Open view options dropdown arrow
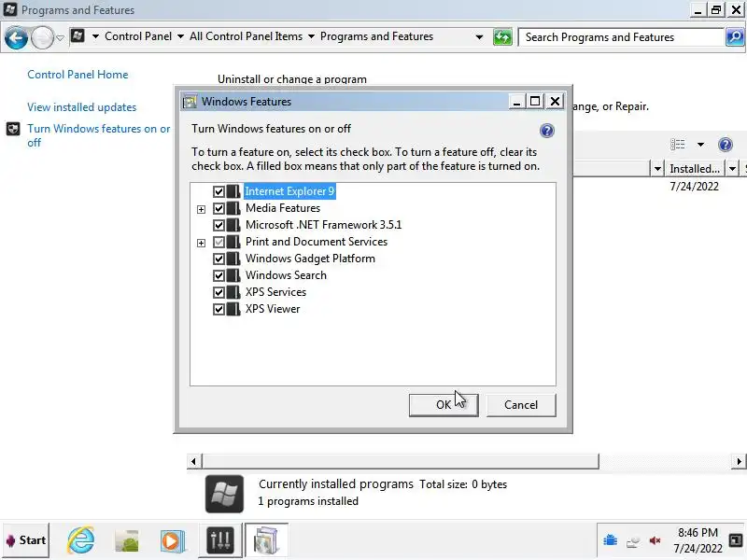747x560 pixels. pos(700,145)
